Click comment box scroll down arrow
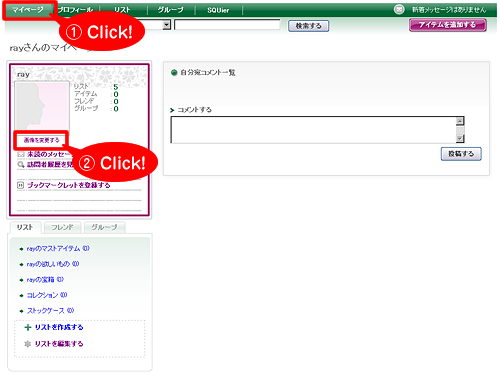Image resolution: width=500 pixels, height=377 pixels. 460,138
